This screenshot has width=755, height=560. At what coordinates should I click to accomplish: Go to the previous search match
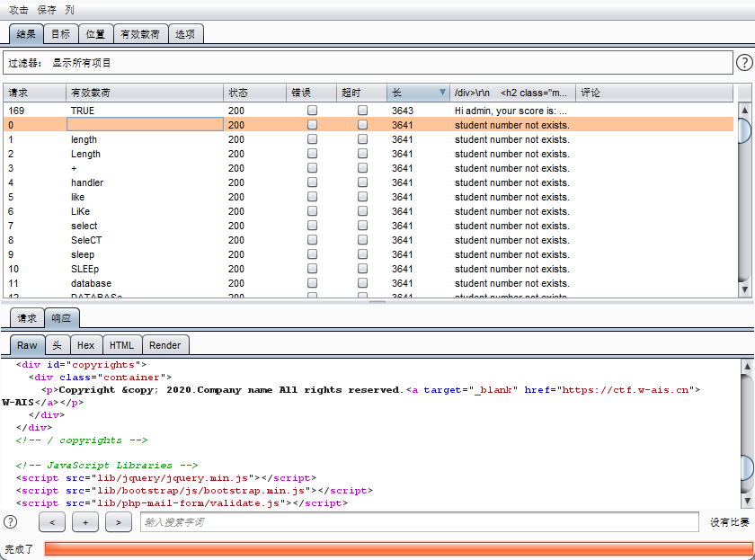pyautogui.click(x=52, y=522)
